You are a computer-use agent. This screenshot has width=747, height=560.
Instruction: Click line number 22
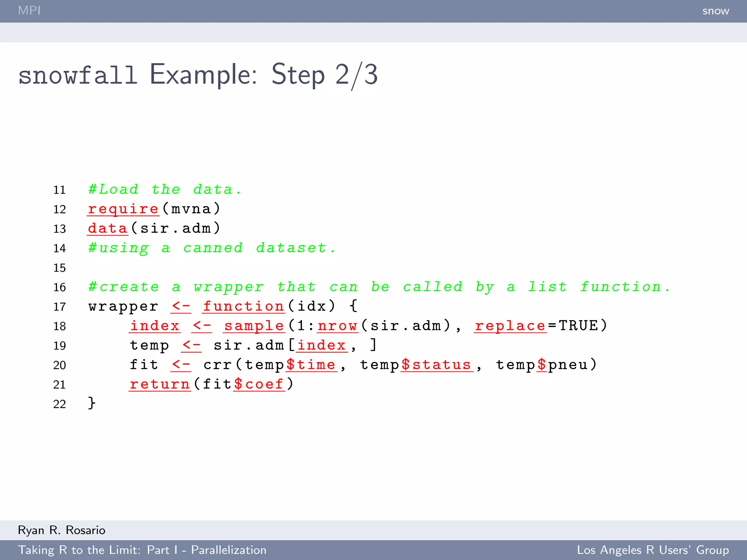[60, 404]
